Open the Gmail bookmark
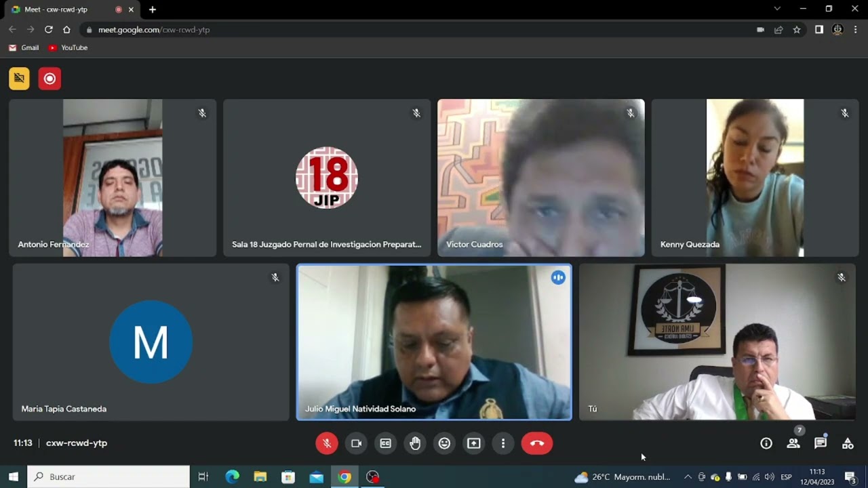 (24, 48)
